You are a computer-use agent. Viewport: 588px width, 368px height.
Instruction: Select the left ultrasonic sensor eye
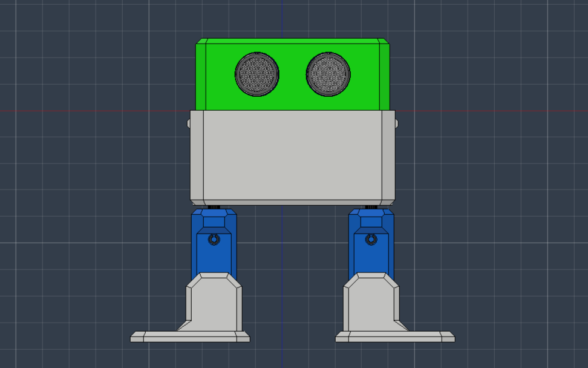click(x=257, y=74)
